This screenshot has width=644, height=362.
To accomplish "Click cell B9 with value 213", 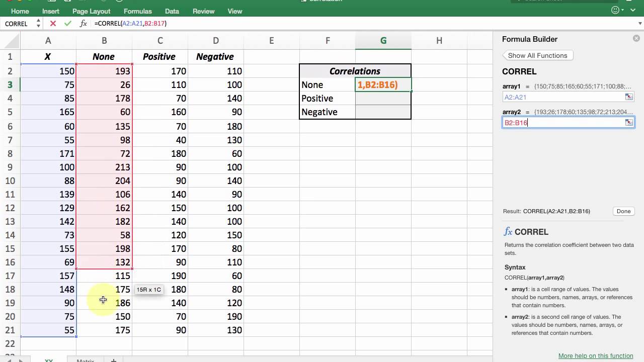I will 104,167.
